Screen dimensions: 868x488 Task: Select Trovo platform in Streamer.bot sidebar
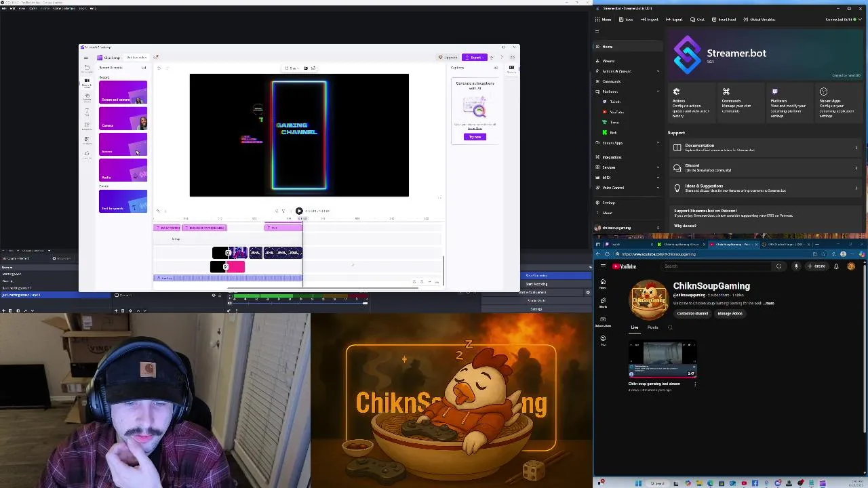(614, 122)
